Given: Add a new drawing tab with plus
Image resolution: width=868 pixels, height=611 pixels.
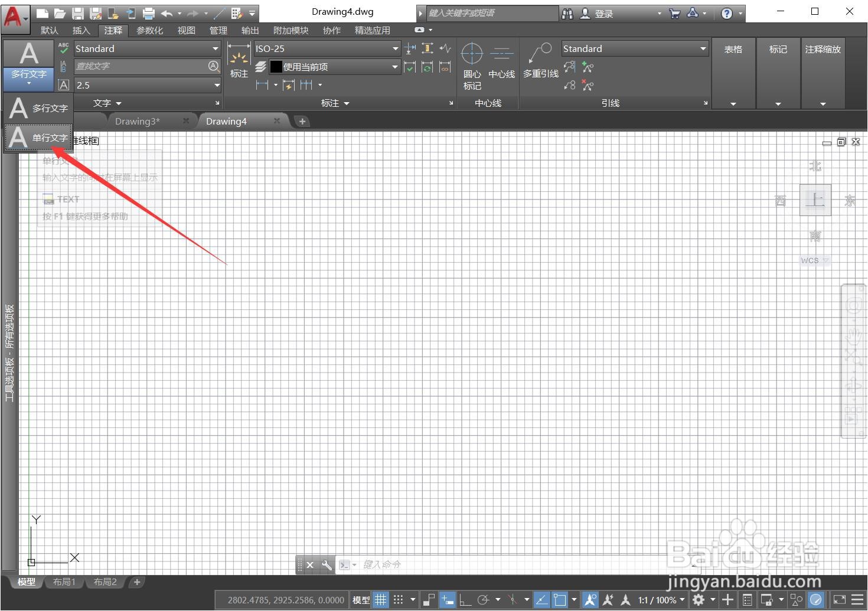Looking at the screenshot, I should click(302, 121).
